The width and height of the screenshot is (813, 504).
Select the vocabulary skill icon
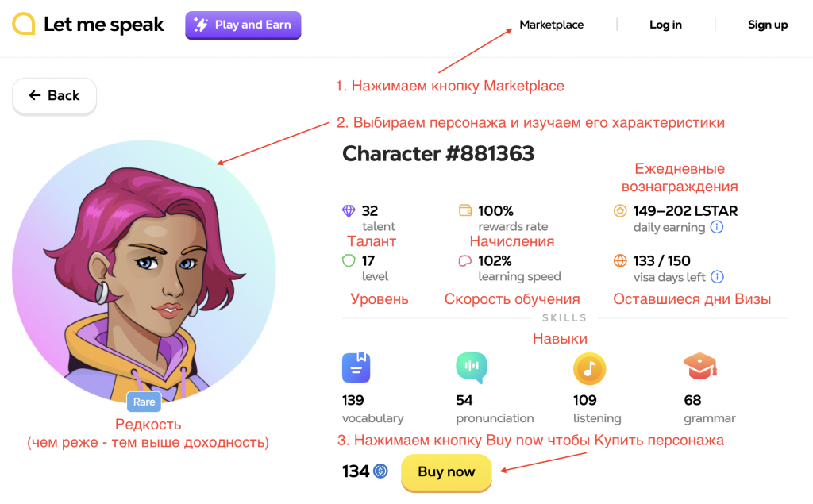point(356,367)
